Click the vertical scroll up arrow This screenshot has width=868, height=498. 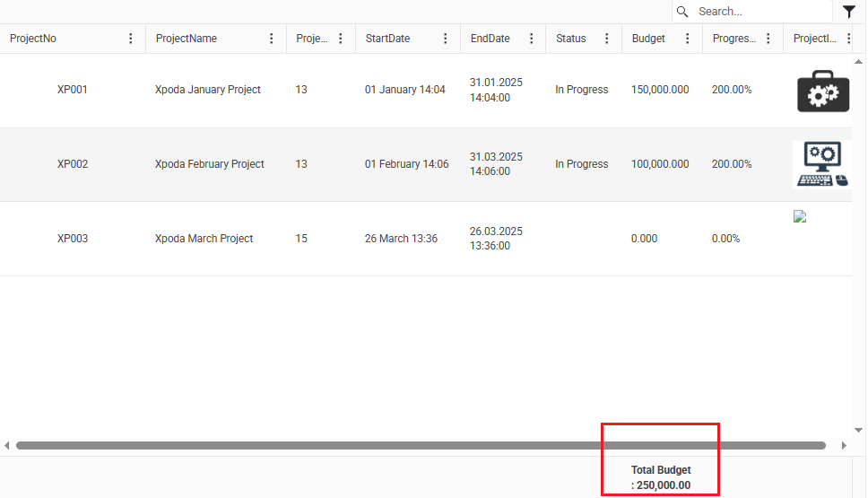pyautogui.click(x=859, y=62)
